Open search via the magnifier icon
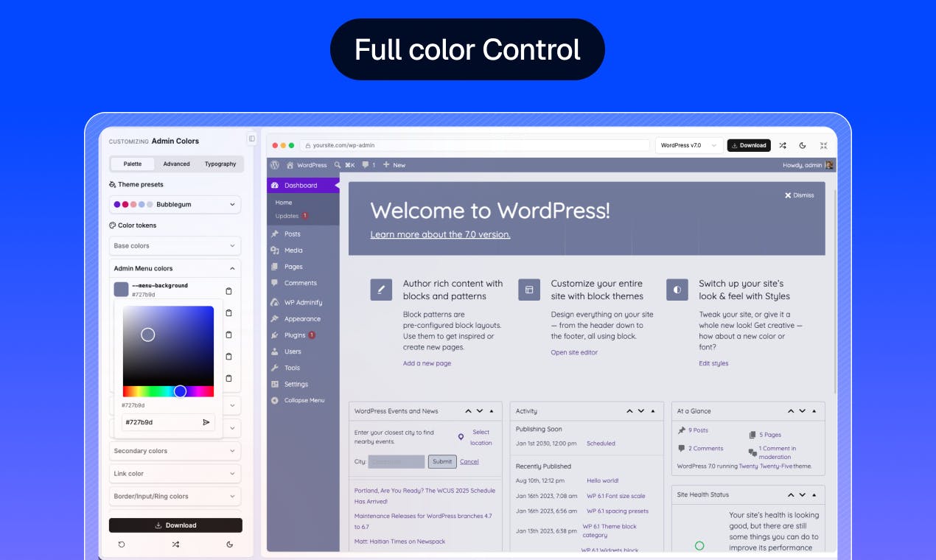Image resolution: width=936 pixels, height=560 pixels. [338, 165]
